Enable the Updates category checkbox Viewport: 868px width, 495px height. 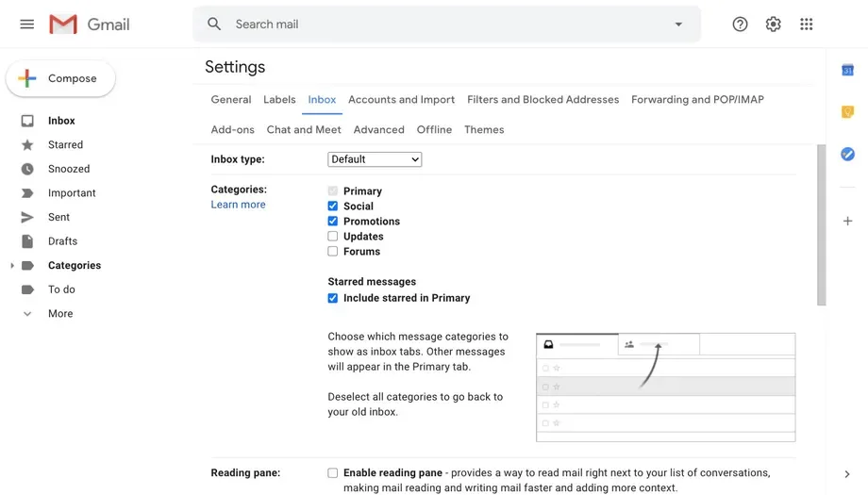(x=332, y=236)
